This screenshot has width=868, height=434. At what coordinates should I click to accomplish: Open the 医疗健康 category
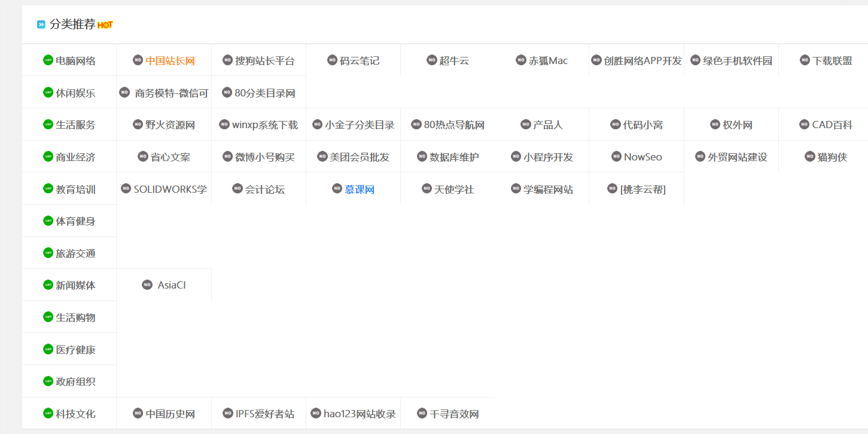[x=75, y=350]
